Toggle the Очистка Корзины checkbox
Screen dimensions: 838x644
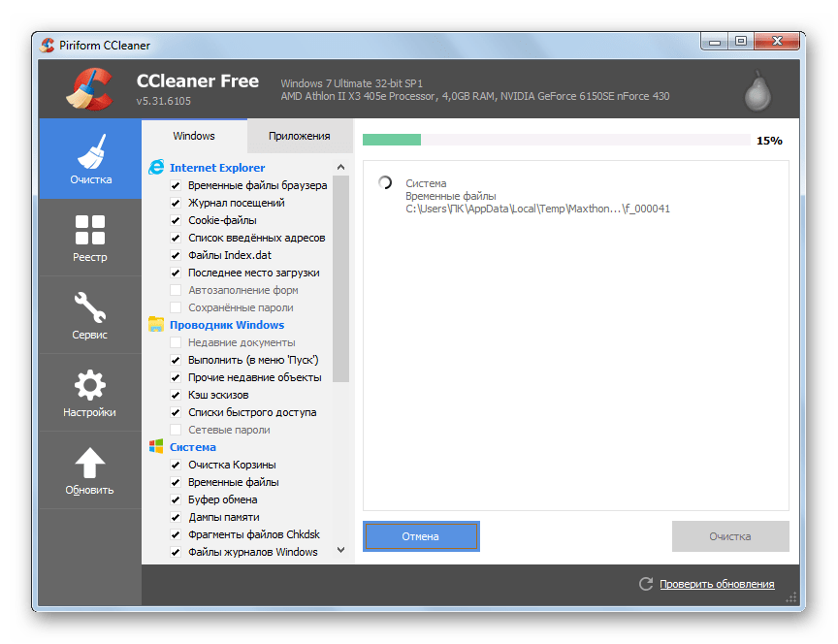176,465
